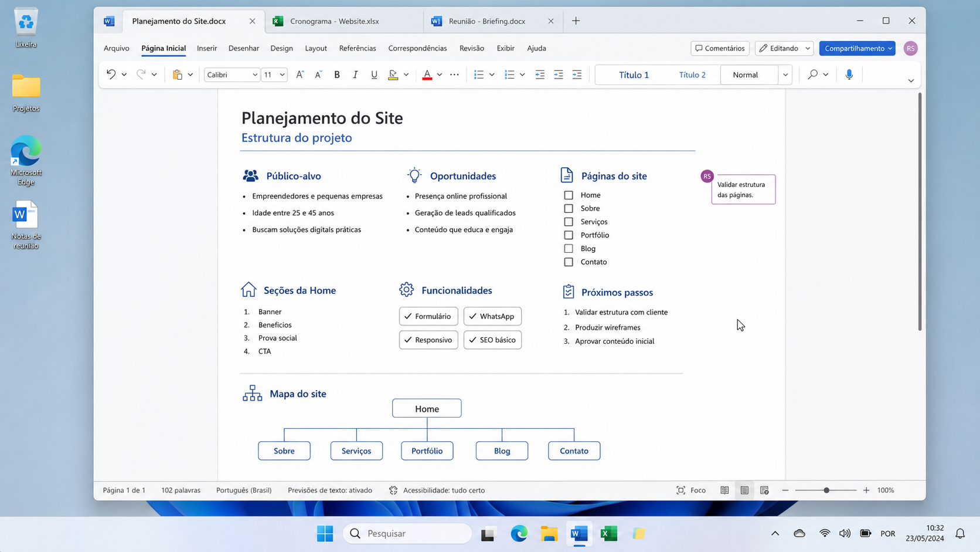This screenshot has height=552, width=980.
Task: Click the decrease indent icon
Action: 540,74
